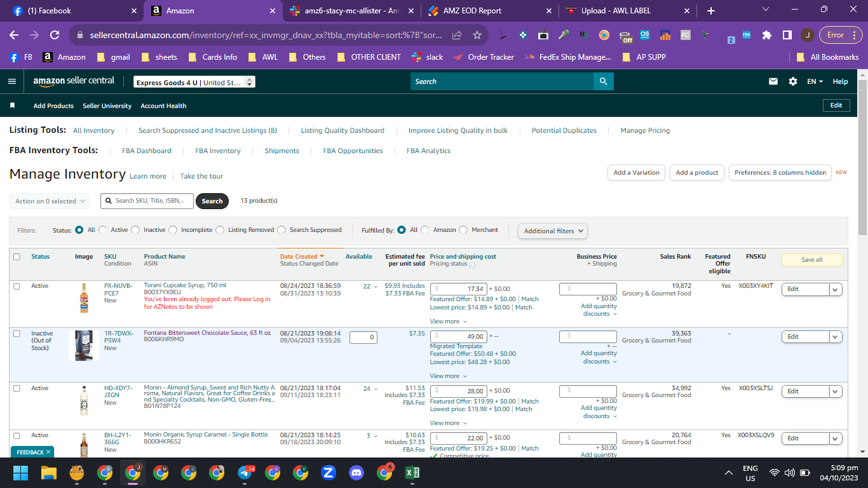
Task: Tick the select-all checkbox in the table header
Action: coord(17,257)
